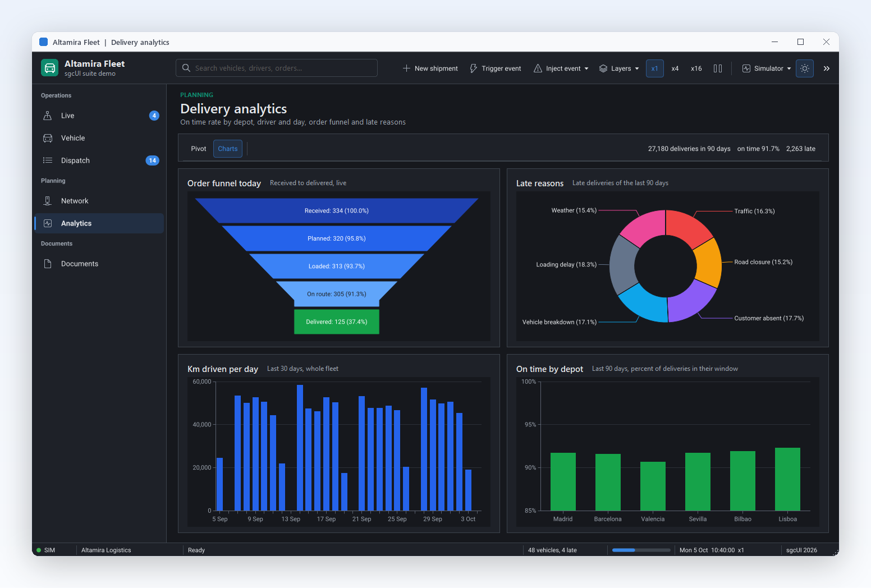
Task: Set simulation speed to x4
Action: coord(675,68)
